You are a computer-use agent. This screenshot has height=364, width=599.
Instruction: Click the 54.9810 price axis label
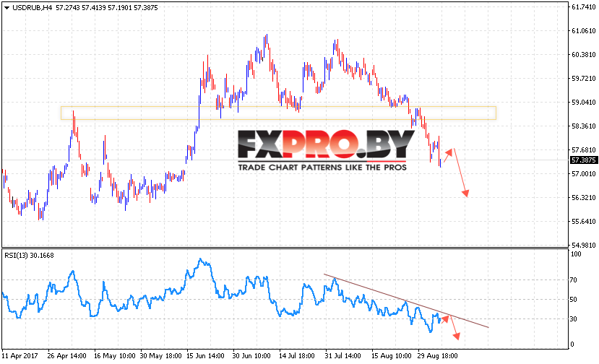[583, 246]
